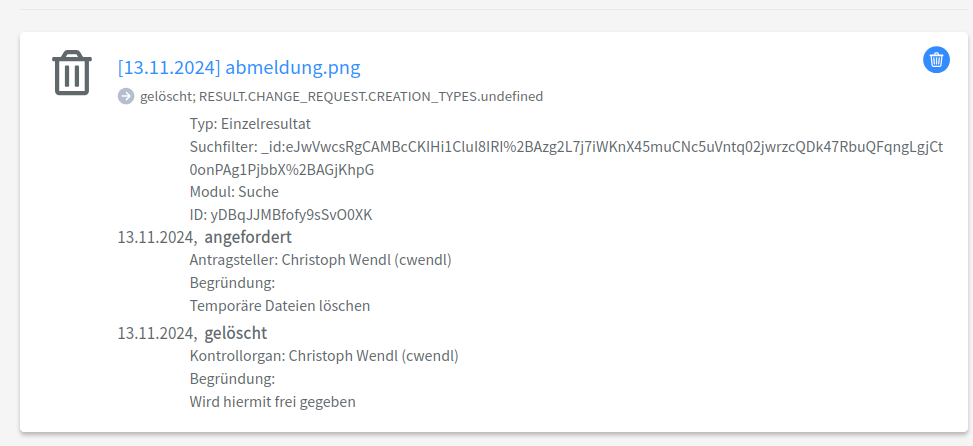The image size is (973, 446).
Task: Click the grey arrow icon beside gelöscht status
Action: (x=126, y=96)
